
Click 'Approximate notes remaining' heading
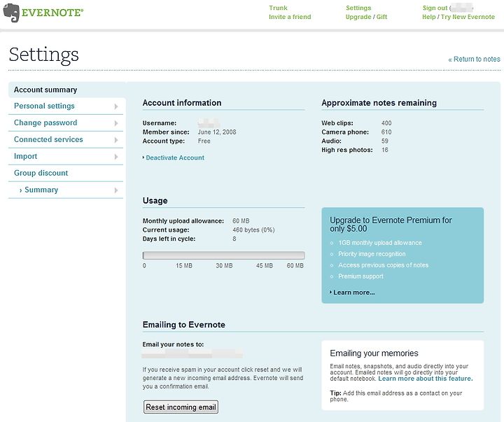tap(379, 103)
